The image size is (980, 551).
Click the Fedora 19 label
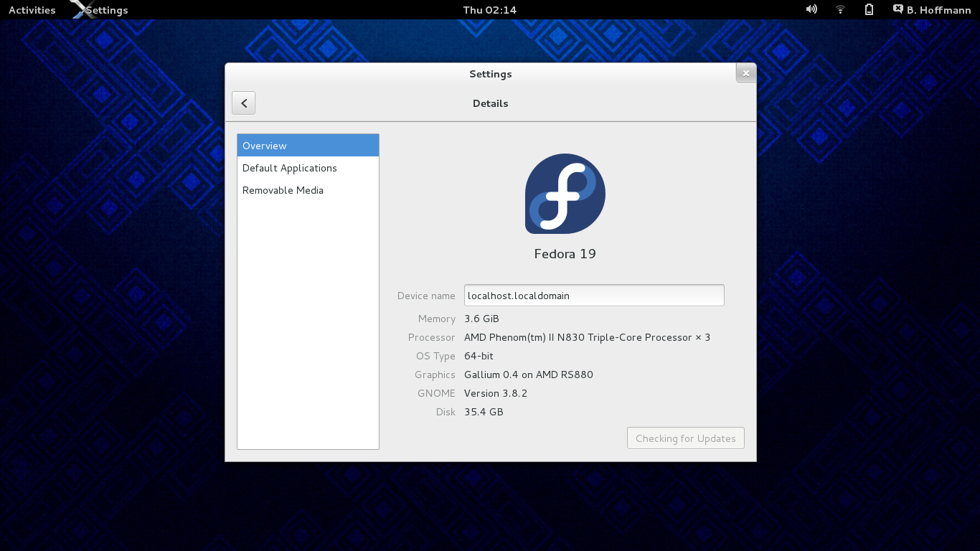pyautogui.click(x=565, y=254)
